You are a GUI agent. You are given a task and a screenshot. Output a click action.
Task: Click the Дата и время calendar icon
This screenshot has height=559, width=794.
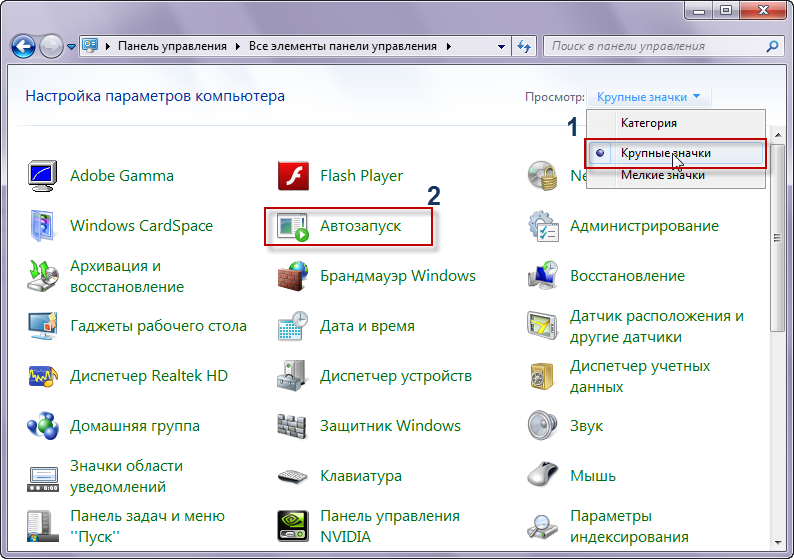click(x=293, y=326)
